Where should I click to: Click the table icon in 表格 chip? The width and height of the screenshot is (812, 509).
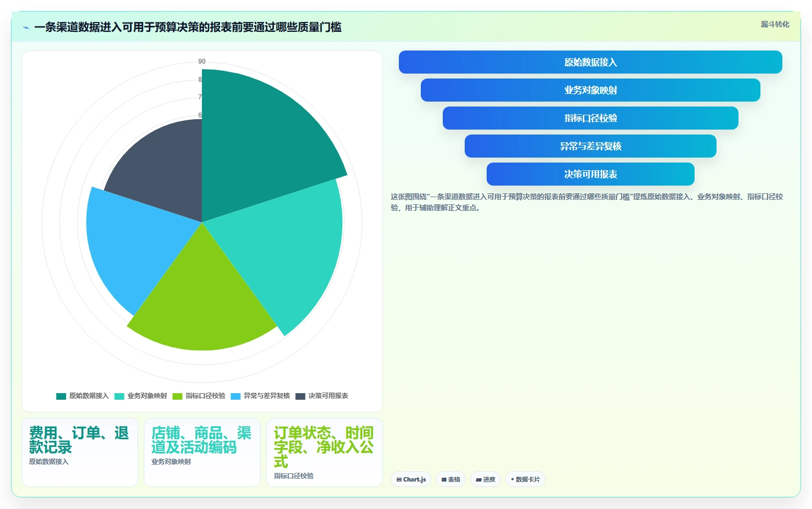tap(444, 479)
